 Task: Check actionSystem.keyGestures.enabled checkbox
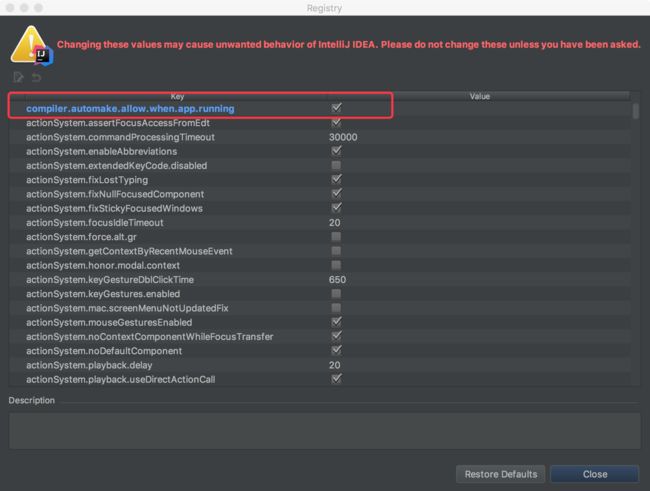click(336, 294)
